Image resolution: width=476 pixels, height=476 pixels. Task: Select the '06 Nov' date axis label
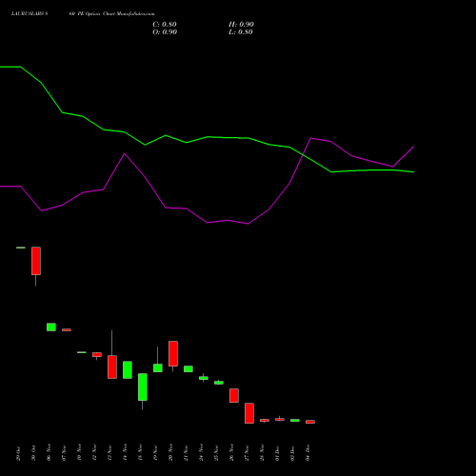click(49, 453)
